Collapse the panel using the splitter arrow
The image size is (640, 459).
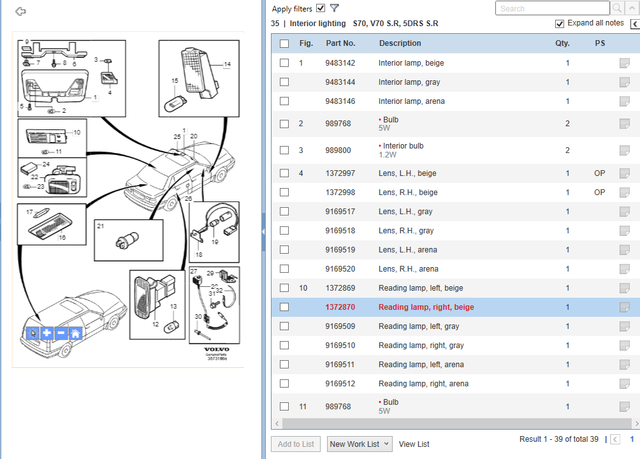264,231
